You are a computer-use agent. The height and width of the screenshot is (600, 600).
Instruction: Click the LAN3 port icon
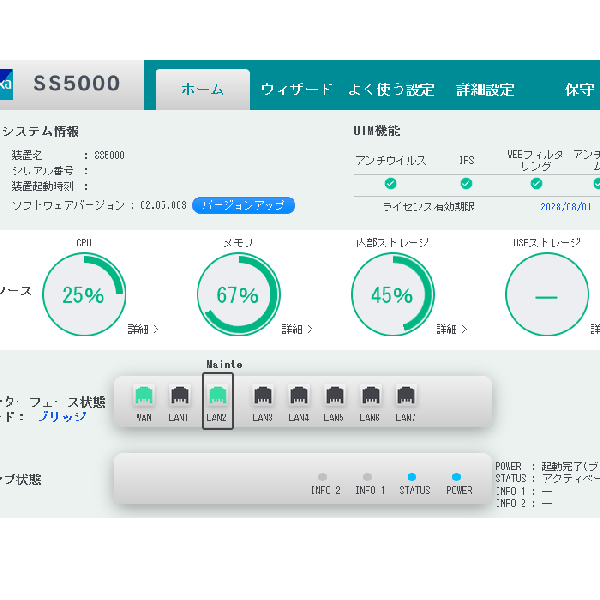tap(263, 395)
